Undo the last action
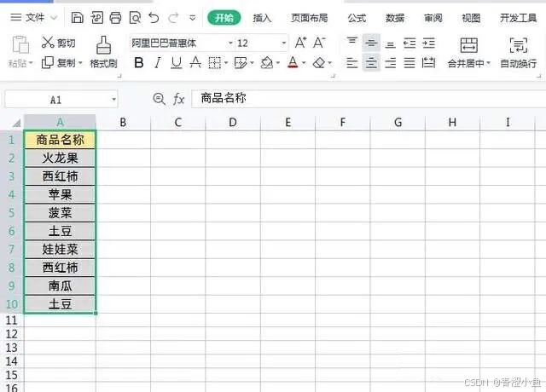Viewport: 546px width, 392px height. coord(154,17)
